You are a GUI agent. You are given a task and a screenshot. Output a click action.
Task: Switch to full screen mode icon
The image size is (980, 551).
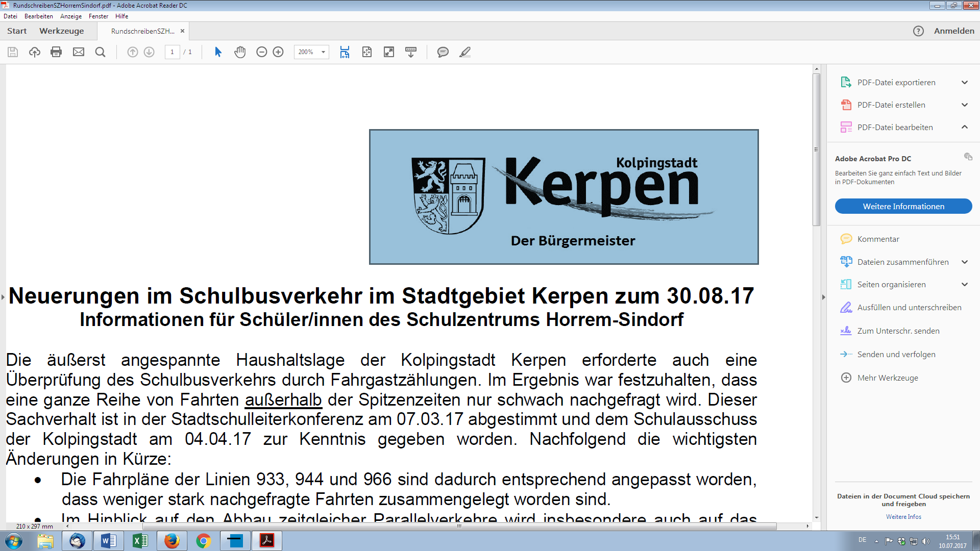389,52
